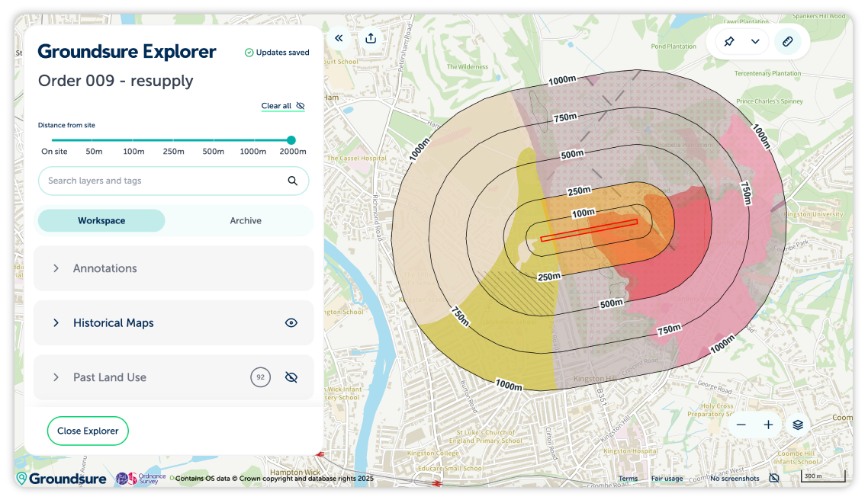Click the pin annotation icon

point(729,41)
